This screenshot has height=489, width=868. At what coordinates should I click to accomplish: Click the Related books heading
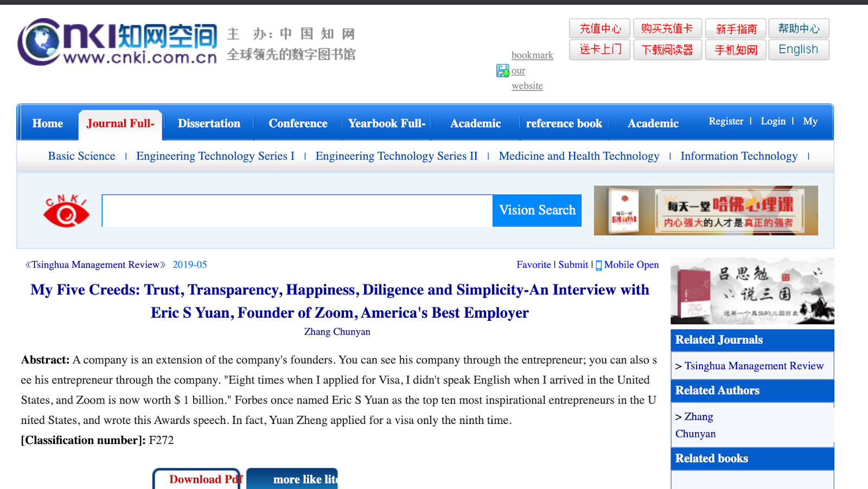click(x=712, y=459)
